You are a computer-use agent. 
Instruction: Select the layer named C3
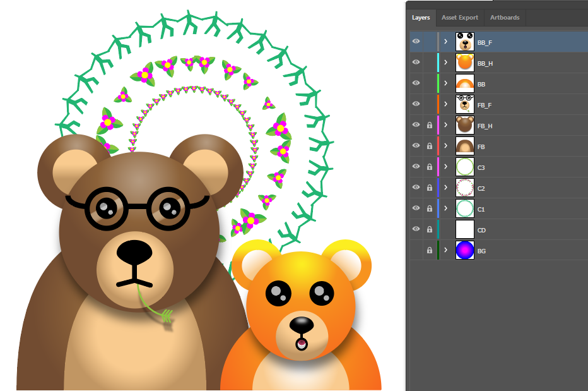481,168
